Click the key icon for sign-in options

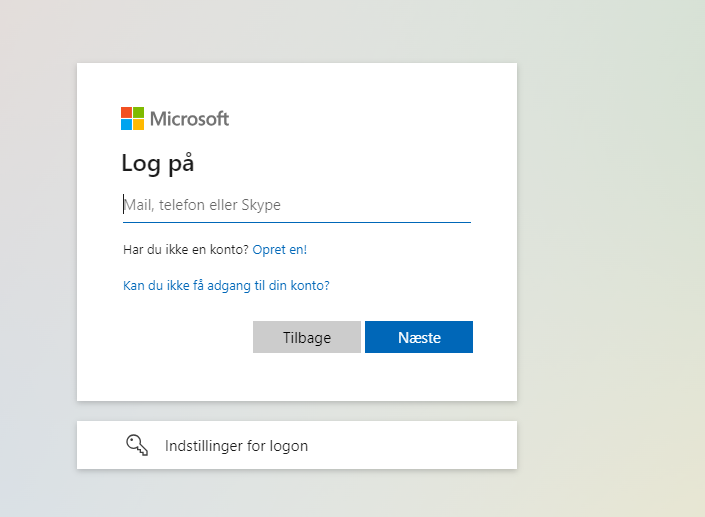(x=137, y=445)
